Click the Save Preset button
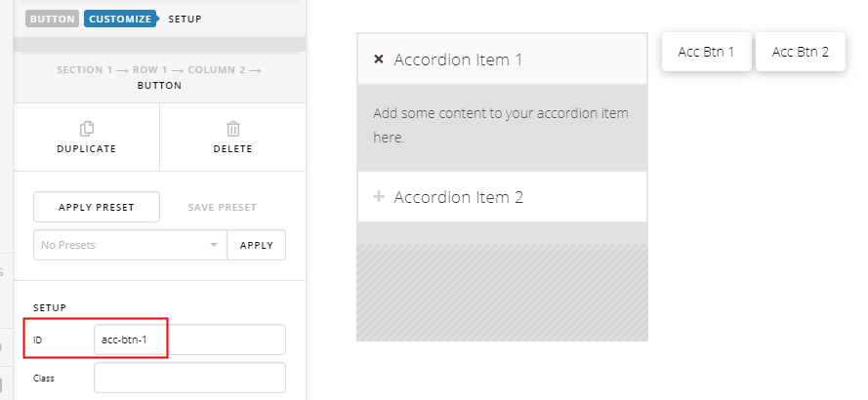 (222, 207)
